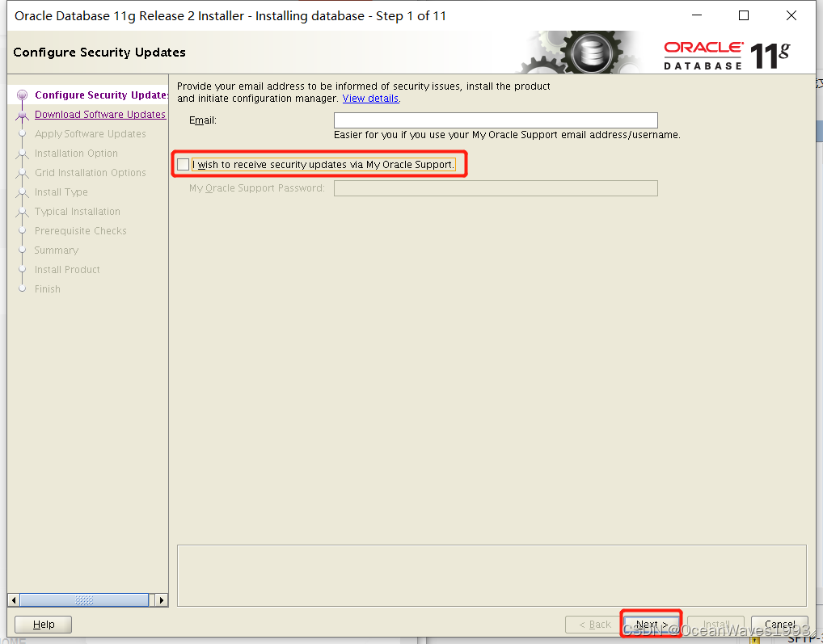Click the Configure Security Updates step bullet icon
823x644 pixels.
(x=22, y=95)
